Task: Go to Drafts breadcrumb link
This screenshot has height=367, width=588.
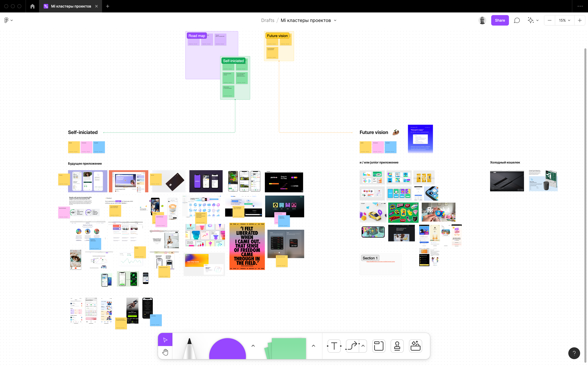Action: tap(268, 20)
